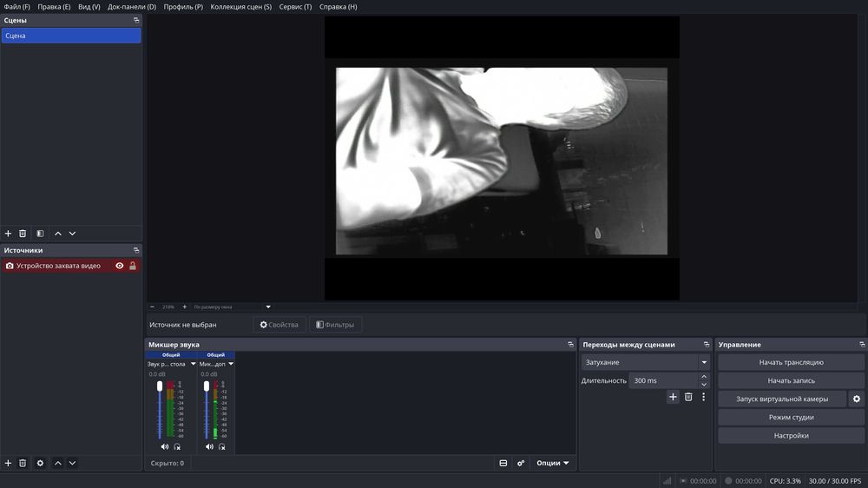This screenshot has height=488, width=868.
Task: Decrease transition duration with down stepper
Action: pyautogui.click(x=704, y=385)
